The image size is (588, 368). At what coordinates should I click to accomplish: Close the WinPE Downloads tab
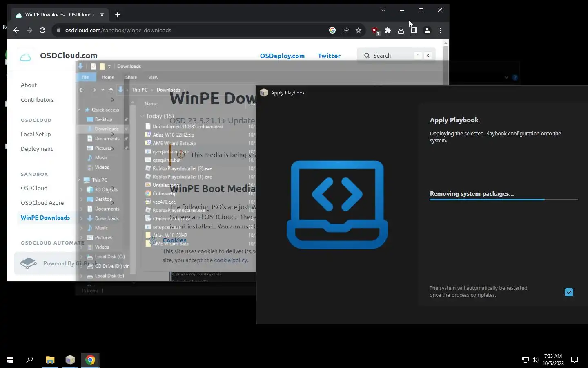[102, 15]
